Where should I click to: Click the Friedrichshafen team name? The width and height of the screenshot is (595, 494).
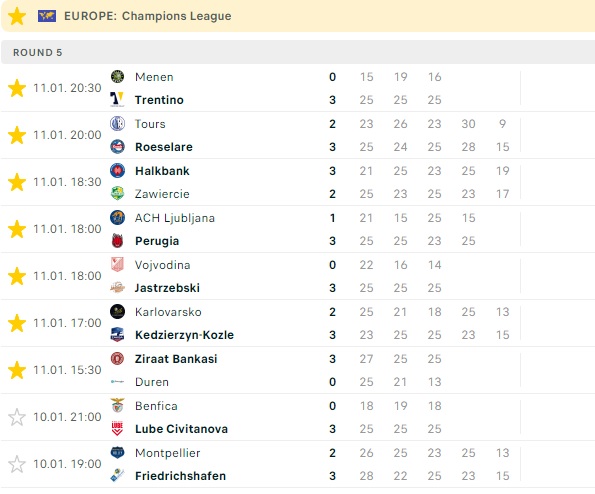coord(181,476)
